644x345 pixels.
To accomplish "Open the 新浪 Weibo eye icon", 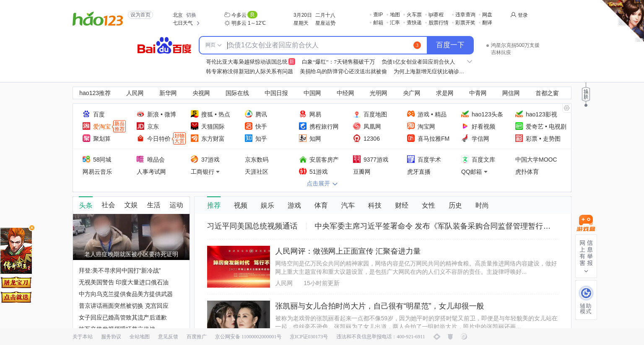I will pyautogui.click(x=140, y=114).
